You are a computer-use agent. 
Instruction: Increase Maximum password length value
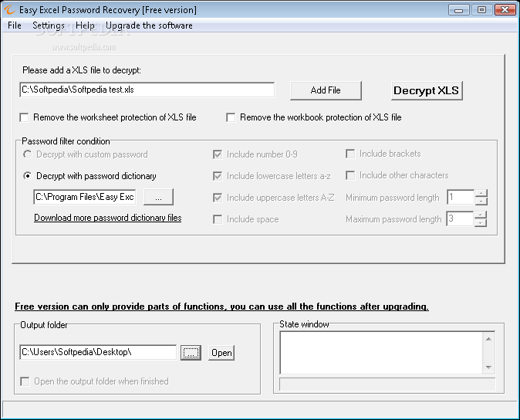coord(481,215)
